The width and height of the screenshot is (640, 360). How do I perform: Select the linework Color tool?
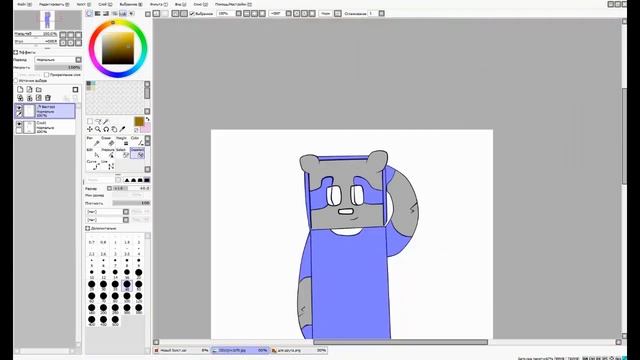(x=137, y=141)
